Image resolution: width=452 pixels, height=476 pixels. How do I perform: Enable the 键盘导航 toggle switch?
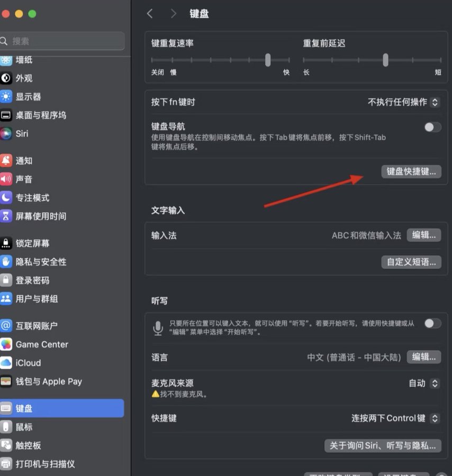tap(432, 127)
